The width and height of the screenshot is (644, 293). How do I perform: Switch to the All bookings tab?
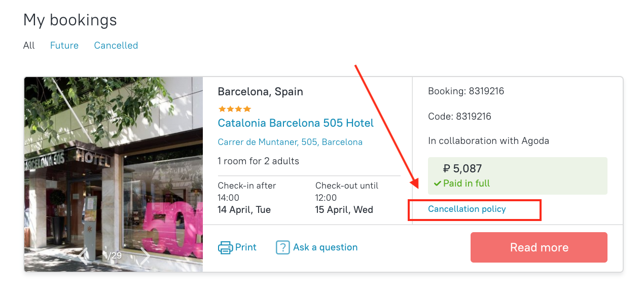point(29,46)
